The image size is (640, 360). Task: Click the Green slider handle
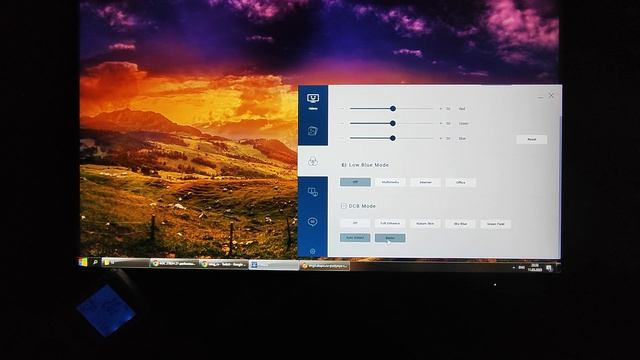point(393,123)
